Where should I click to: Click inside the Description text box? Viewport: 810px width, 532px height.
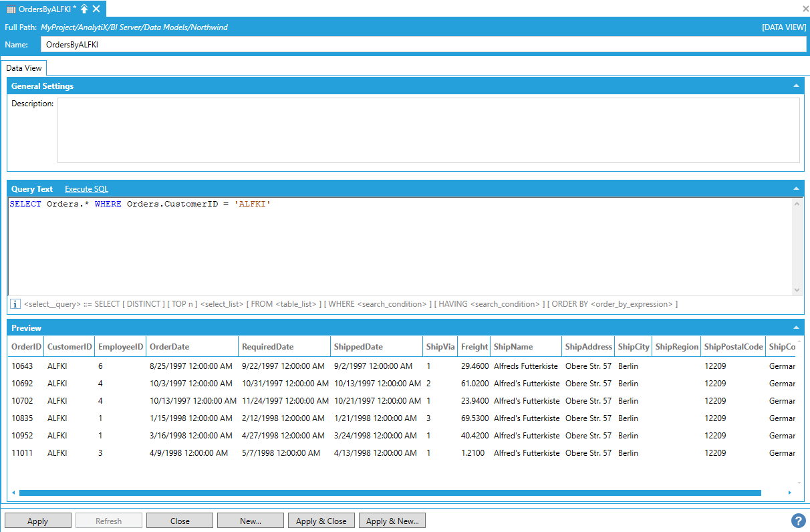coord(428,130)
